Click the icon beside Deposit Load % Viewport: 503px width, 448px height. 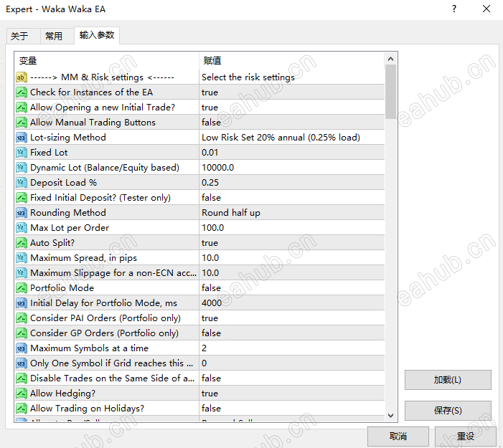point(22,183)
